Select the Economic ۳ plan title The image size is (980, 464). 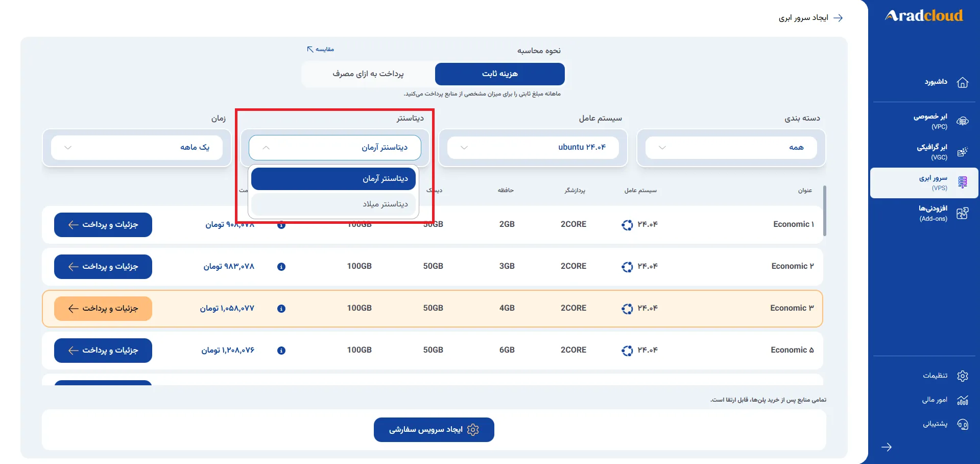[792, 308]
